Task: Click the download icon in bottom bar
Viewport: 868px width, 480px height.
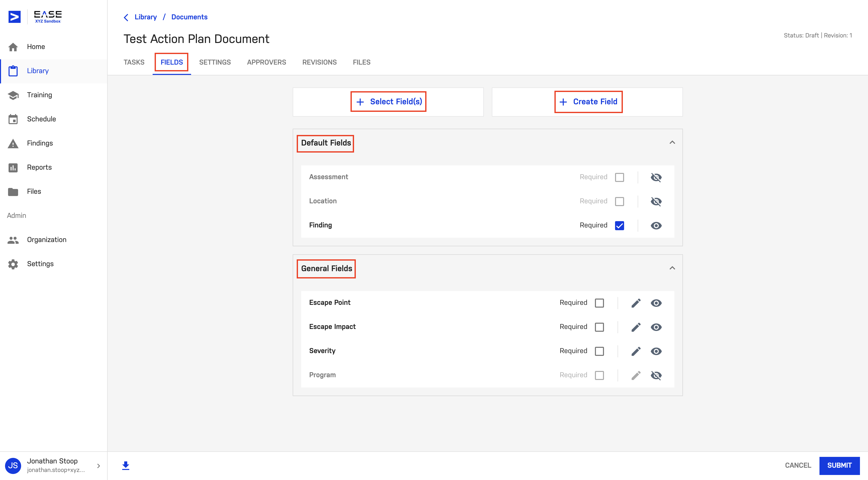Action: [126, 465]
